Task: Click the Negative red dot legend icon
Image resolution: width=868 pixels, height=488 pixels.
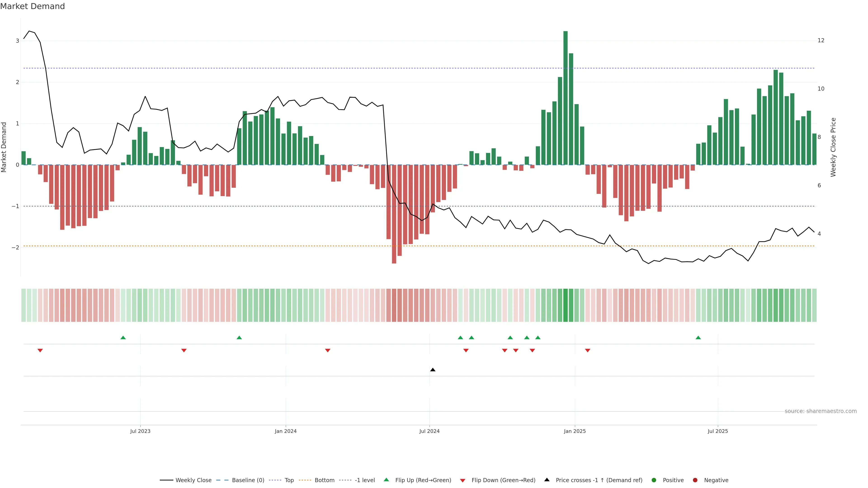Action: tap(695, 480)
